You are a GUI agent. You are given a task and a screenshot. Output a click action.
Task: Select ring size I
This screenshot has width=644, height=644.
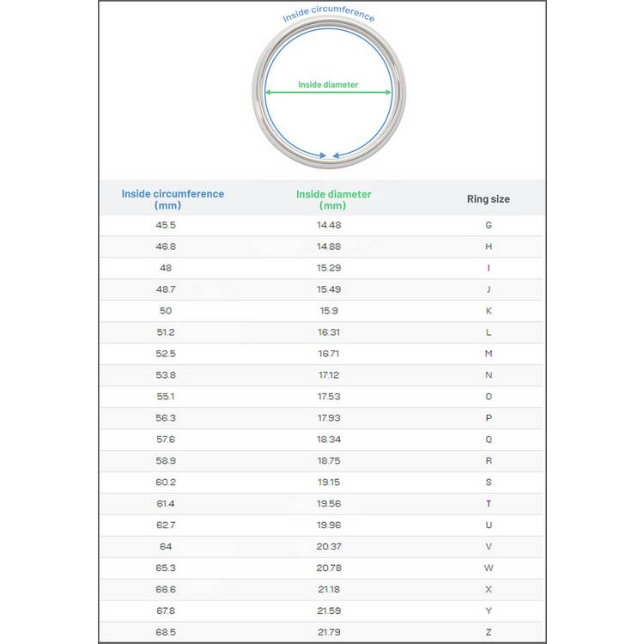coord(489,268)
